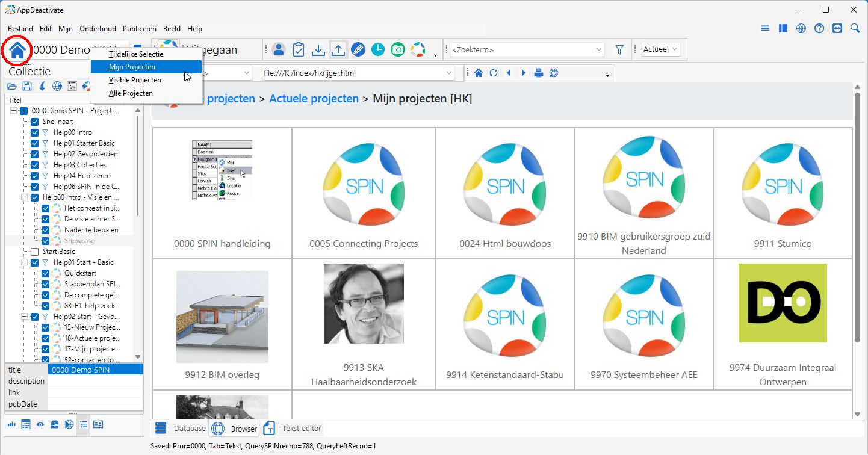Select Visible Projecten from the popup menu
Image resolution: width=868 pixels, height=455 pixels.
point(135,80)
